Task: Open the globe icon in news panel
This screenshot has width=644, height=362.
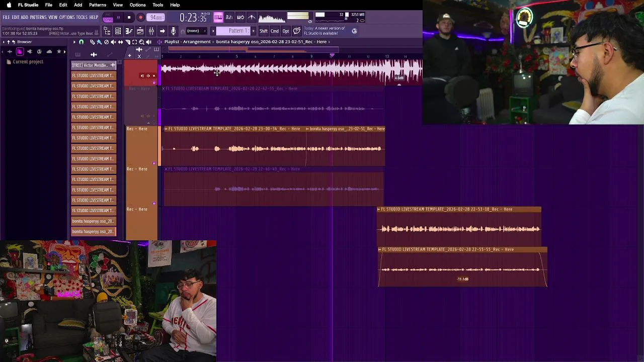Action: coord(354,31)
